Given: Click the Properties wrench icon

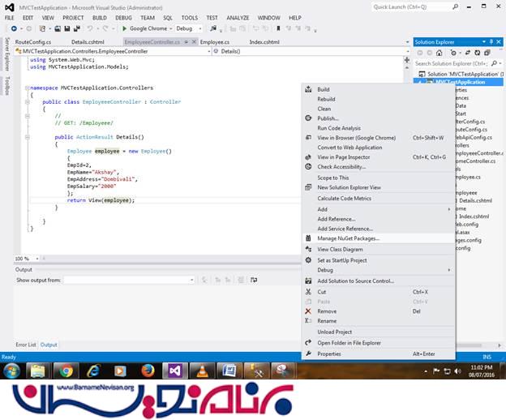Looking at the screenshot, I should [308, 354].
